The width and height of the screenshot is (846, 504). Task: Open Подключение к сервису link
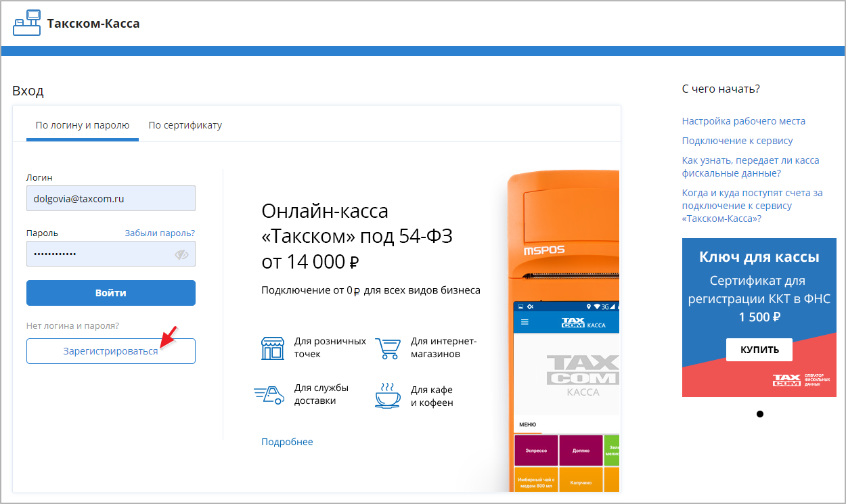pyautogui.click(x=737, y=141)
